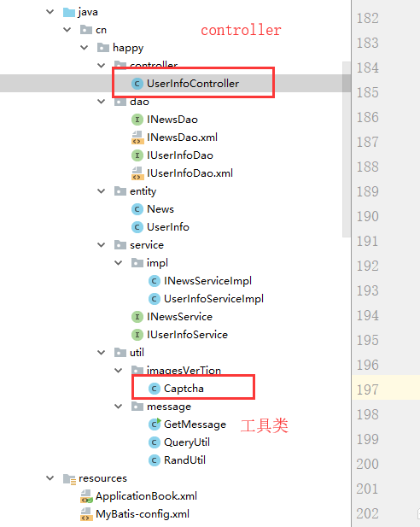The image size is (420, 527).
Task: Select the News entity class name
Action: click(x=160, y=209)
